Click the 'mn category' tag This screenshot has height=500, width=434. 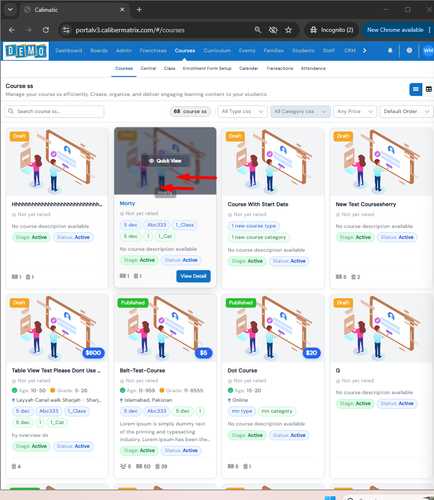coord(277,411)
